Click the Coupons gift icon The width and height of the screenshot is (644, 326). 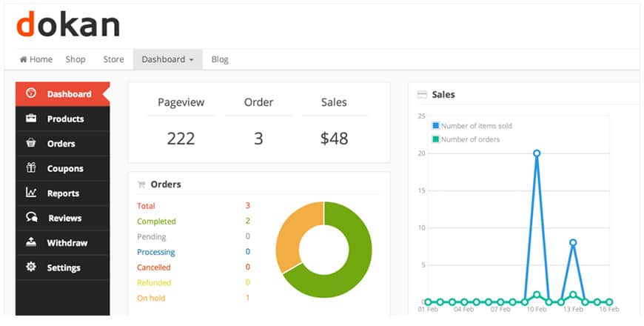[31, 167]
